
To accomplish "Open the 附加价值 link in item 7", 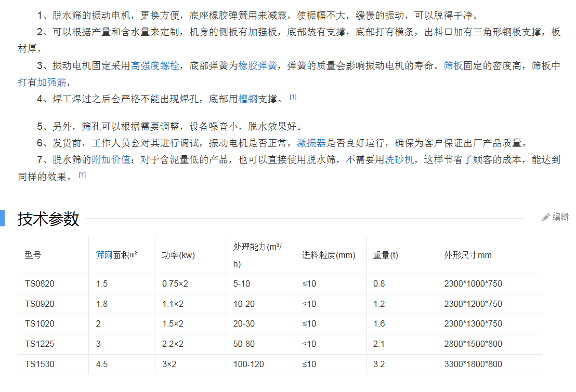I will pyautogui.click(x=111, y=160).
